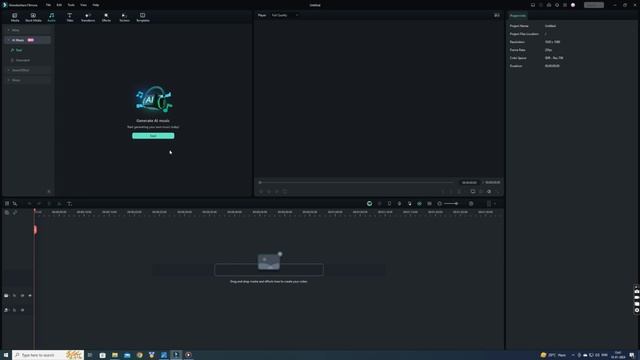Click the zoom-out icon before zoom slider

(x=440, y=203)
